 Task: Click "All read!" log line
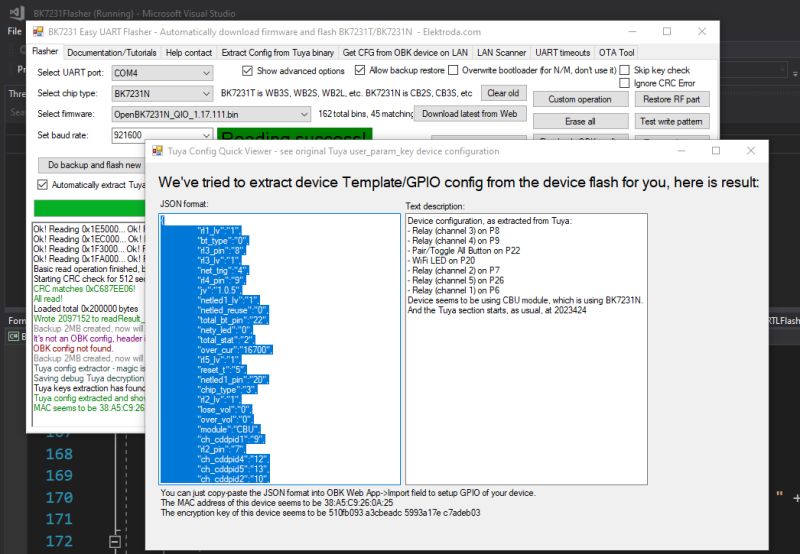click(x=48, y=299)
